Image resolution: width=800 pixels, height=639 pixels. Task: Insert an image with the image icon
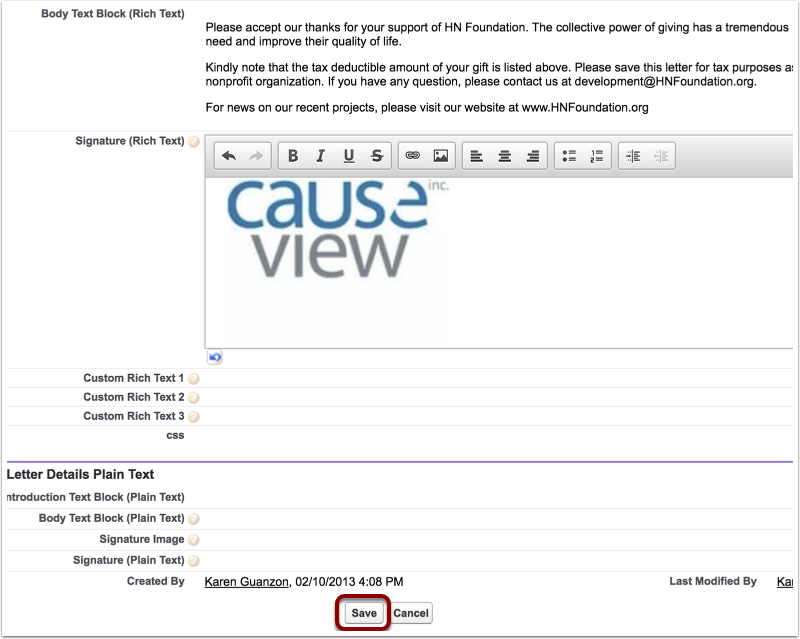440,156
